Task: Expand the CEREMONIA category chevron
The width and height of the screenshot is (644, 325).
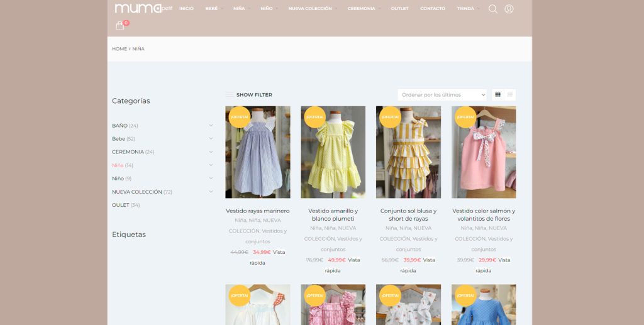Action: pos(211,151)
